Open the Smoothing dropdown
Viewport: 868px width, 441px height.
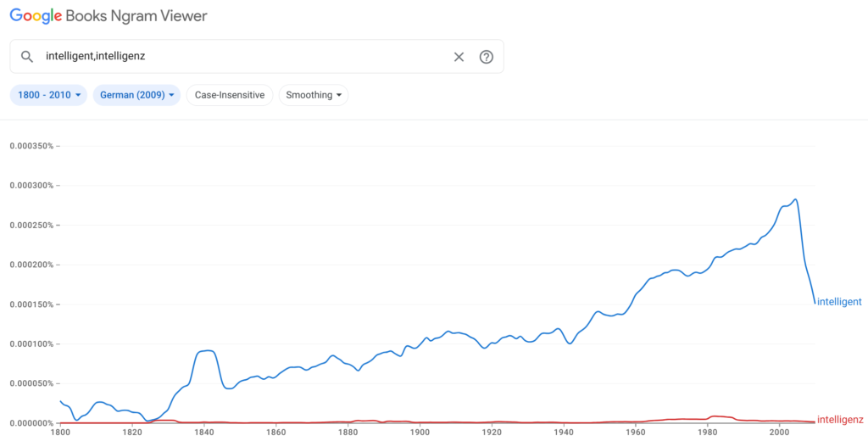[x=314, y=95]
